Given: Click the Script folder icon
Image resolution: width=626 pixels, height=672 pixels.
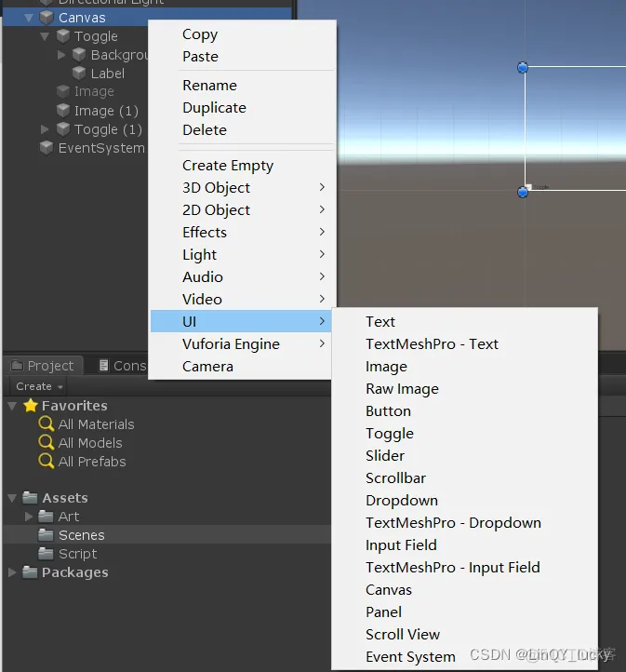Looking at the screenshot, I should coord(46,554).
